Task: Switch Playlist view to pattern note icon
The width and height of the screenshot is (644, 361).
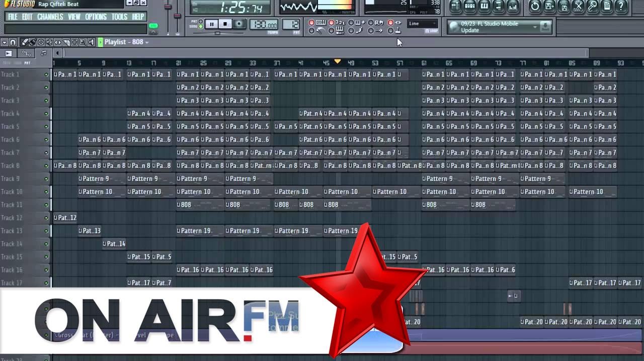Action: pos(44,53)
